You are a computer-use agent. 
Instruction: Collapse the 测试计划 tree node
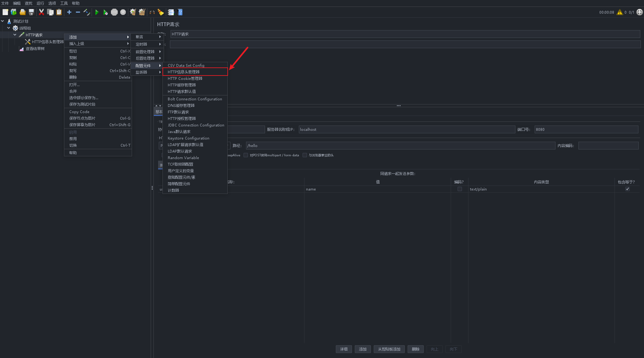2,21
